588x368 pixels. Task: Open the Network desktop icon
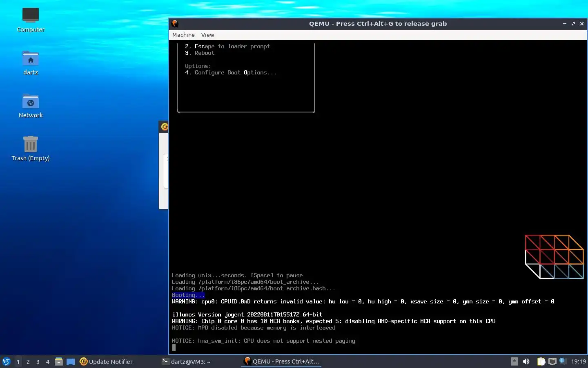(x=31, y=106)
